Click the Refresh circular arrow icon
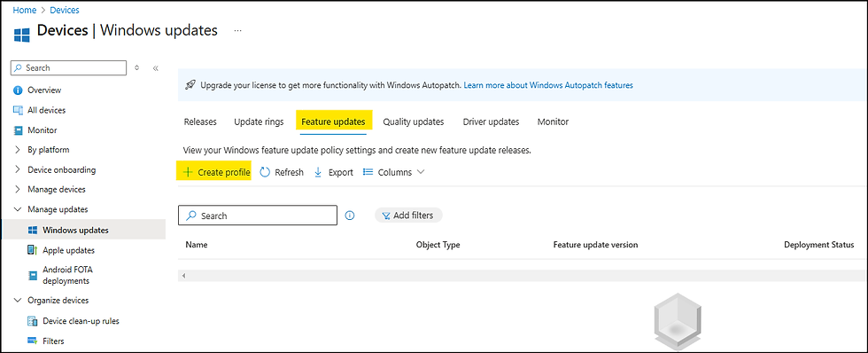 coord(265,172)
